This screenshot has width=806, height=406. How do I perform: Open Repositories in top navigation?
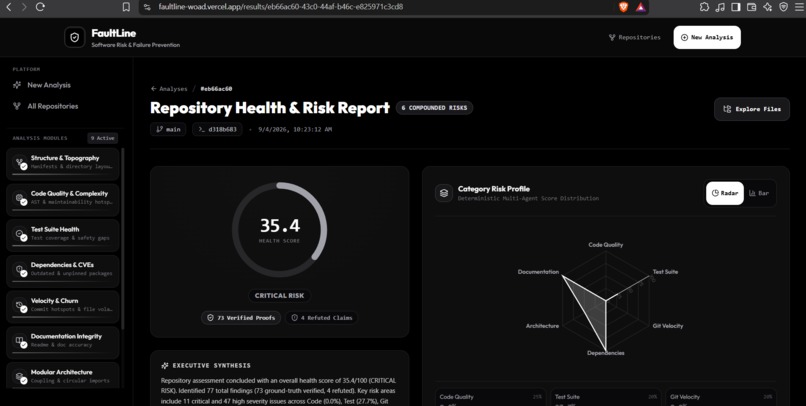click(x=634, y=38)
